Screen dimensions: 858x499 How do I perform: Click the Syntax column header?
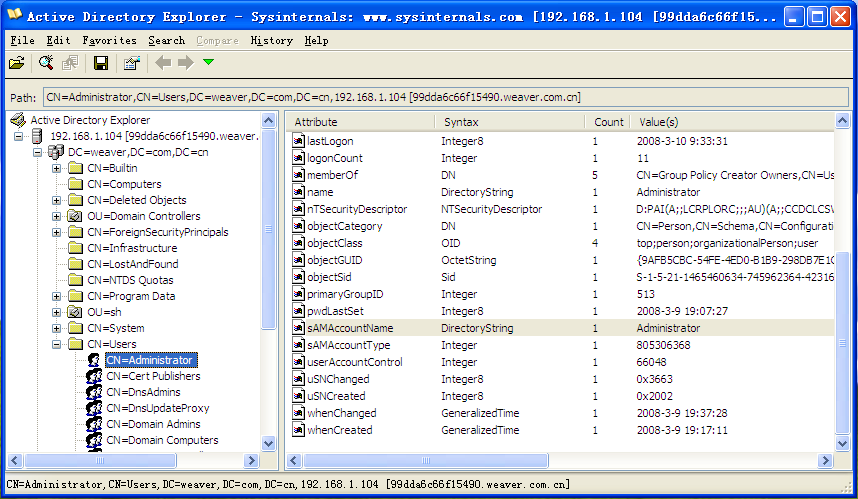point(510,122)
